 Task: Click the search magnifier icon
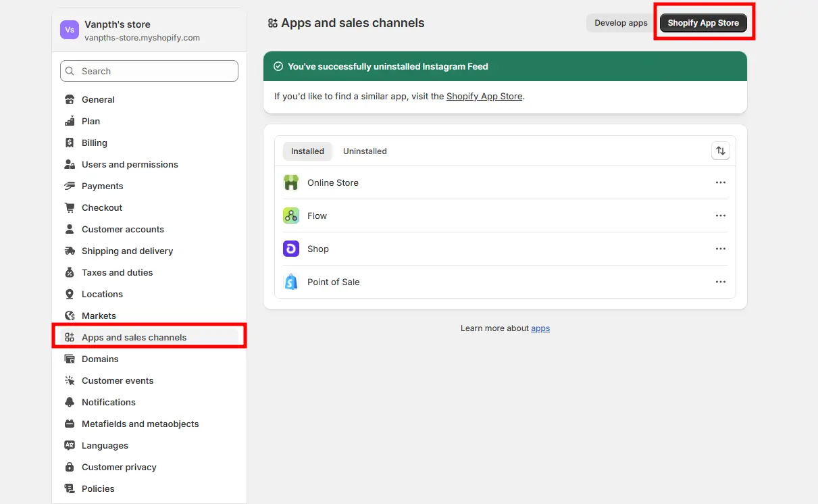pyautogui.click(x=71, y=71)
